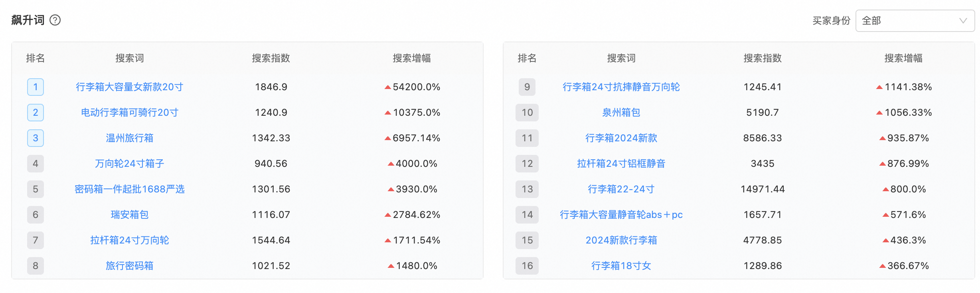Select keyword 行李箱2024新款
The width and height of the screenshot is (980, 293).
click(x=621, y=138)
